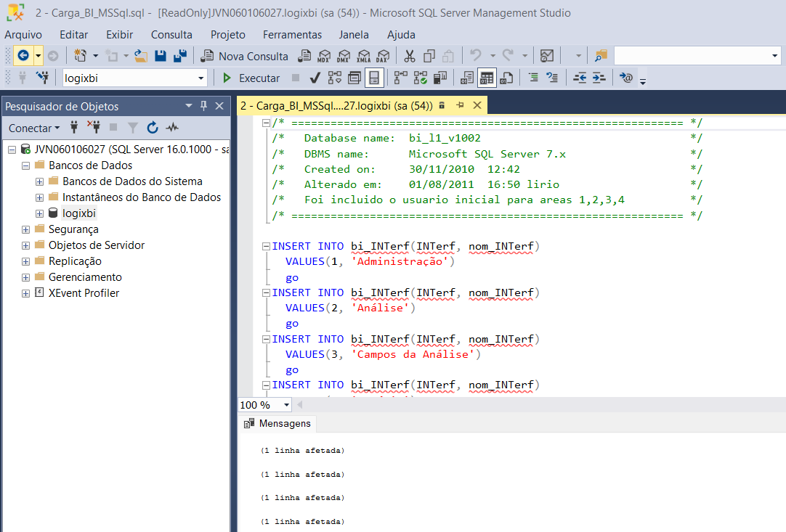Open the Editar menu
The image size is (786, 532).
[x=73, y=35]
